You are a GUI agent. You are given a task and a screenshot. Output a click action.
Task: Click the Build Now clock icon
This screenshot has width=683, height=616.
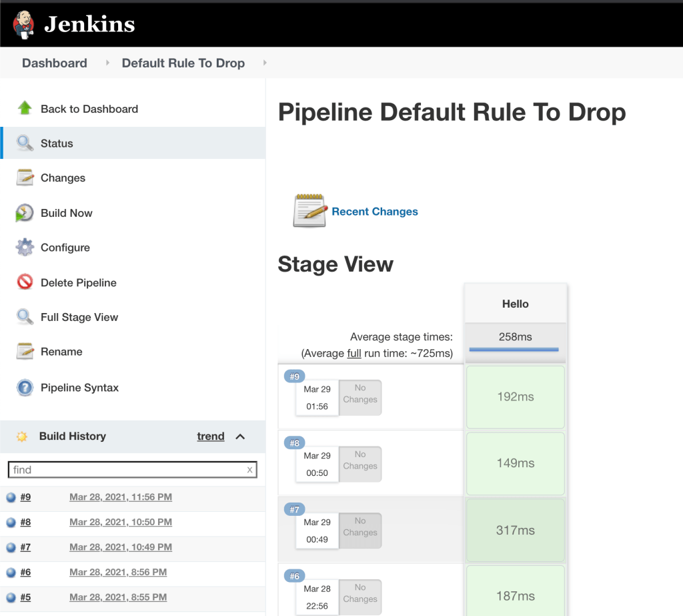pyautogui.click(x=25, y=213)
